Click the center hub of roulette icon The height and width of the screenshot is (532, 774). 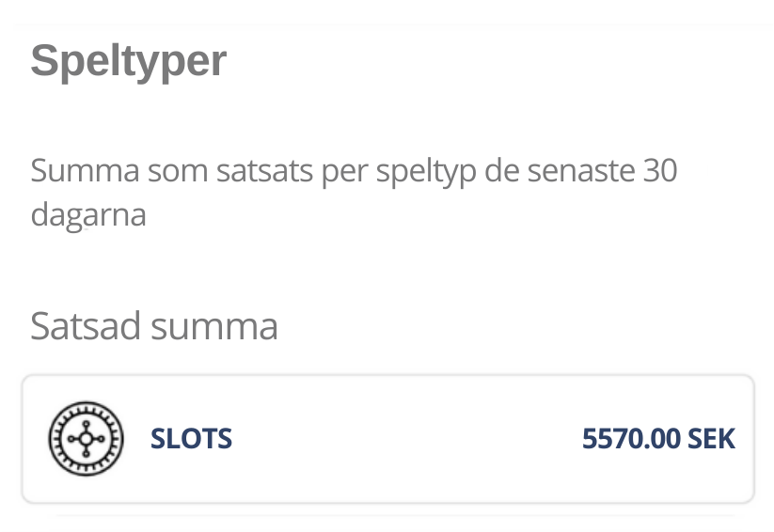pyautogui.click(x=86, y=439)
